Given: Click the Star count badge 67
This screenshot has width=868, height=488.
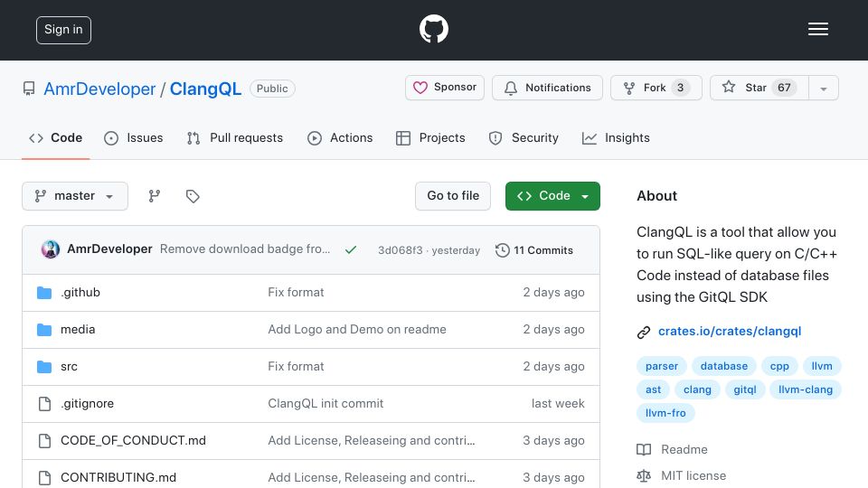Looking at the screenshot, I should pyautogui.click(x=784, y=88).
